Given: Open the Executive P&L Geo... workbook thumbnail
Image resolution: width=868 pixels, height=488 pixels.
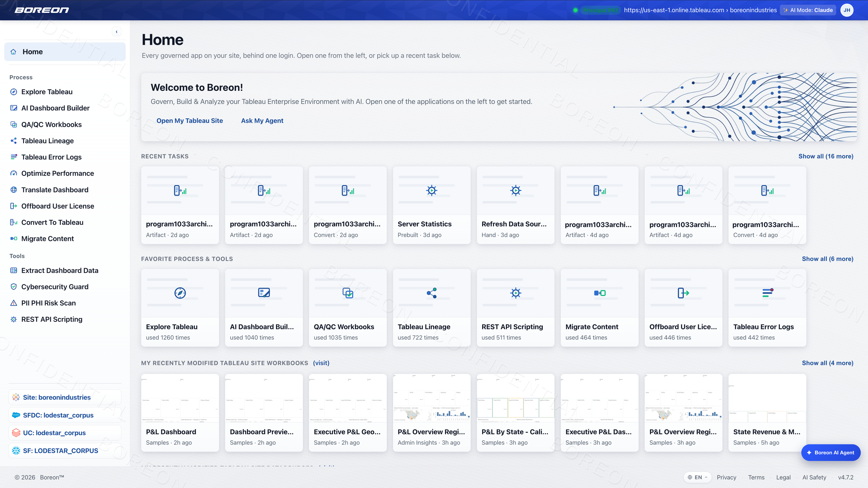Looking at the screenshot, I should [348, 398].
